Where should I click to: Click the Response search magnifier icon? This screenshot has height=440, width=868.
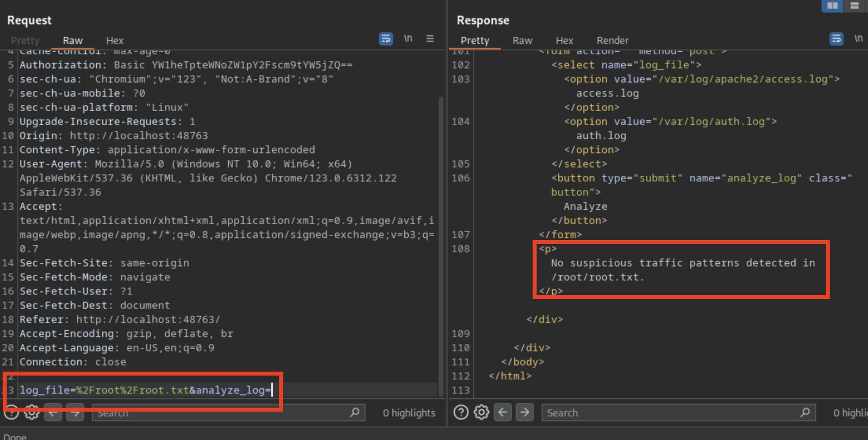(x=805, y=412)
